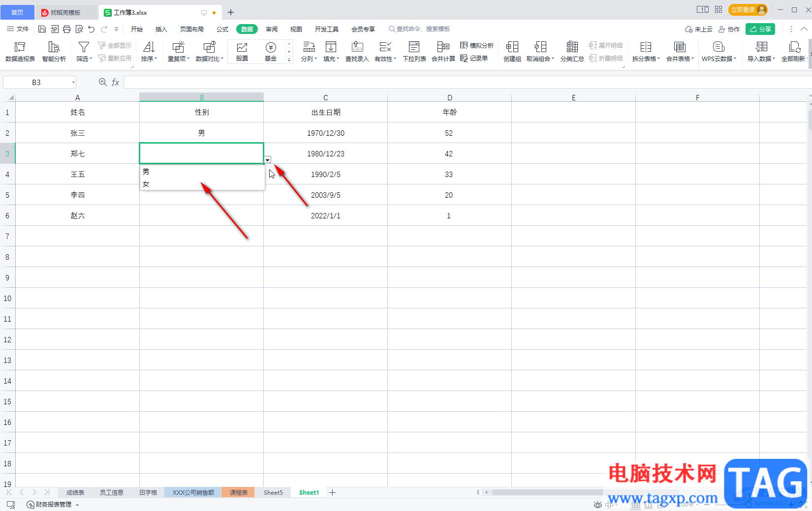
Task: Switch to the 开始 (Home) ribbon tab
Action: 137,29
